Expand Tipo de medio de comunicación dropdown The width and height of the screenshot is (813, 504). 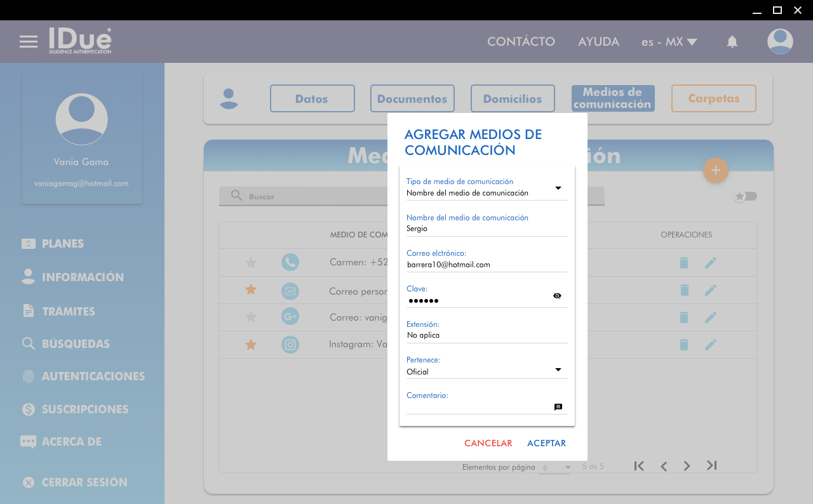(x=558, y=188)
